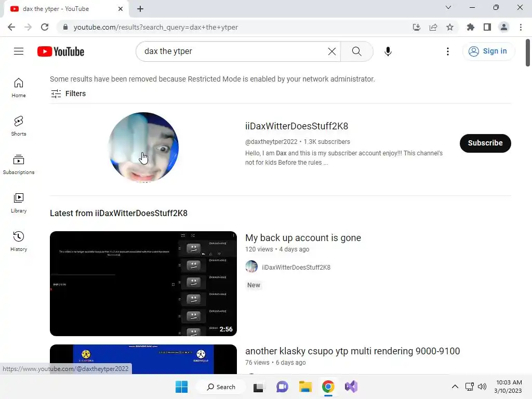The width and height of the screenshot is (532, 399).
Task: Open a new browser tab
Action: coord(140,9)
